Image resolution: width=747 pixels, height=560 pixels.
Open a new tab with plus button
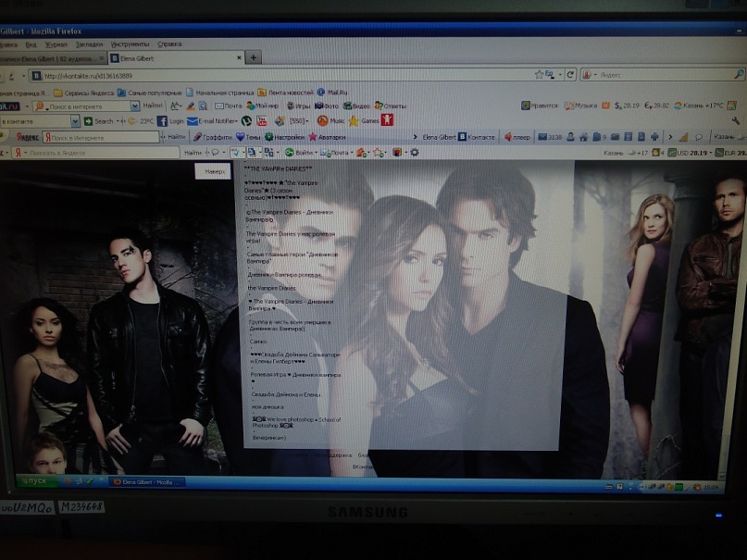254,57
